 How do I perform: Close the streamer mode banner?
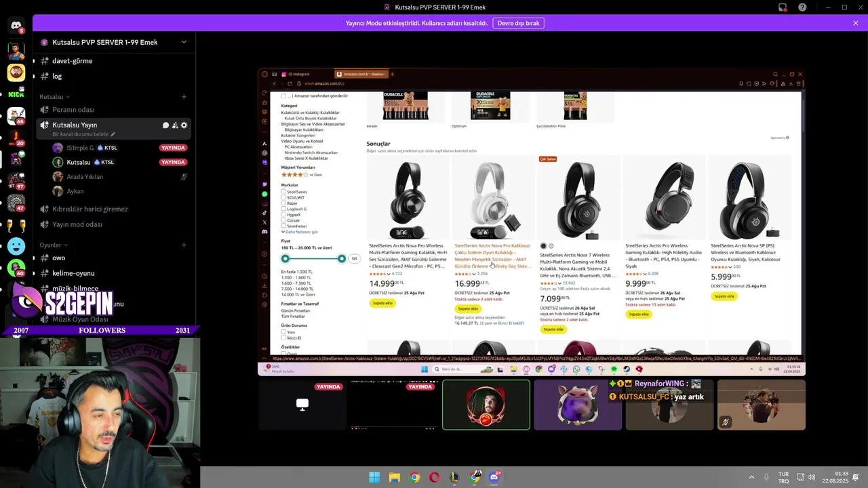coord(856,23)
